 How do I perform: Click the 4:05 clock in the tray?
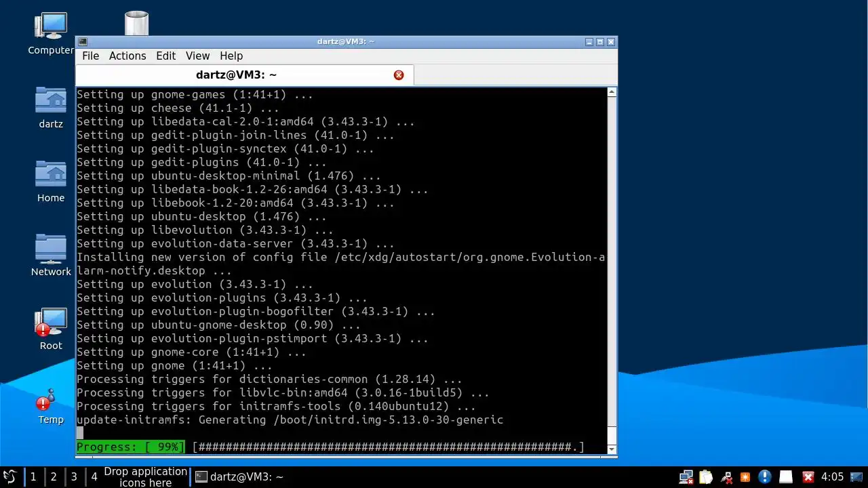click(832, 476)
